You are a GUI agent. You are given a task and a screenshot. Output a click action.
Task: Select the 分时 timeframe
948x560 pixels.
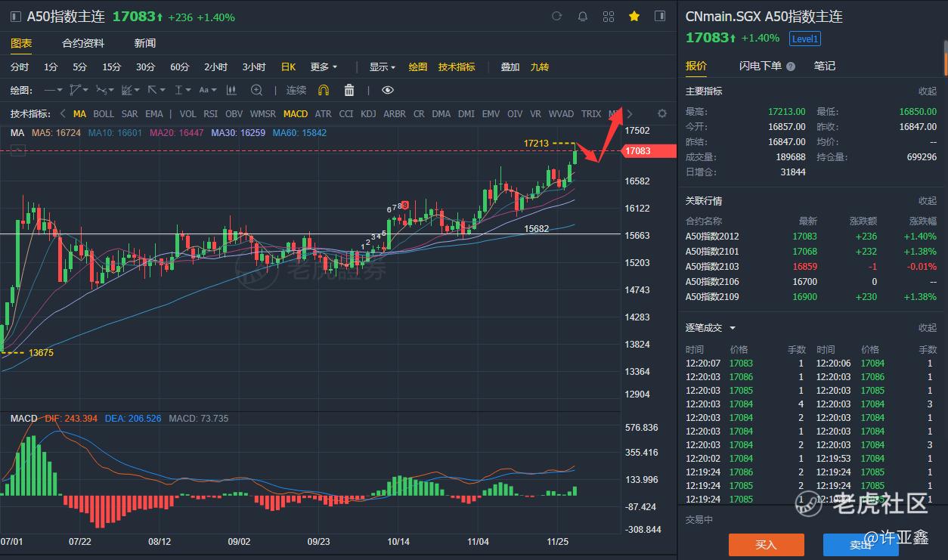click(20, 67)
